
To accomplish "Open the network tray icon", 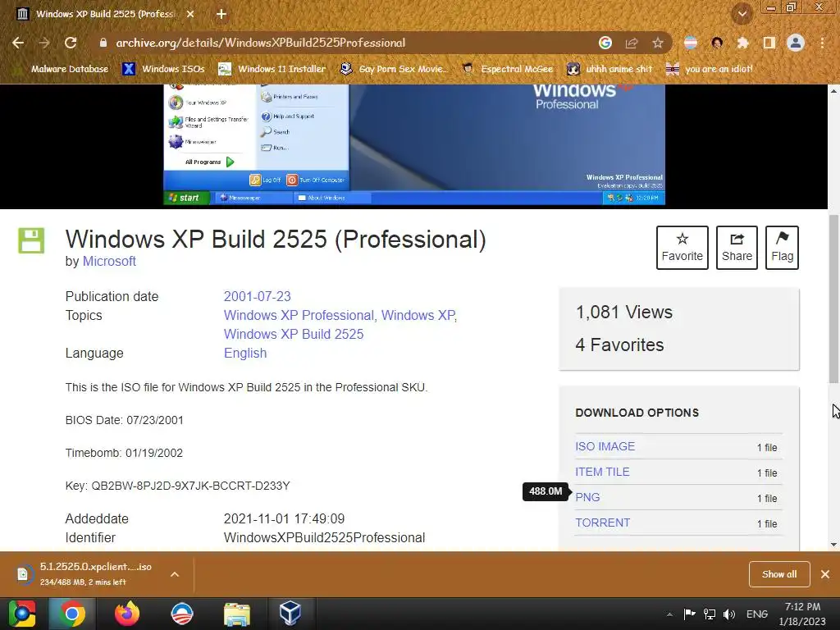I will [710, 614].
